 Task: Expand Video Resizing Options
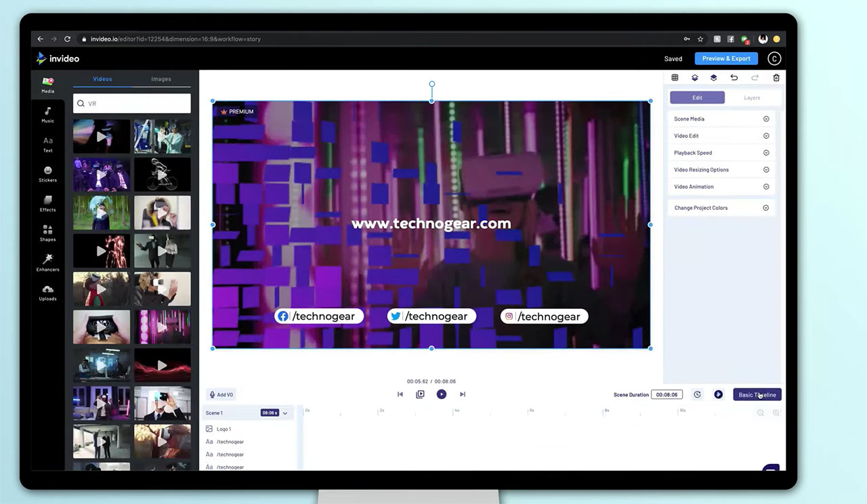[x=721, y=169]
